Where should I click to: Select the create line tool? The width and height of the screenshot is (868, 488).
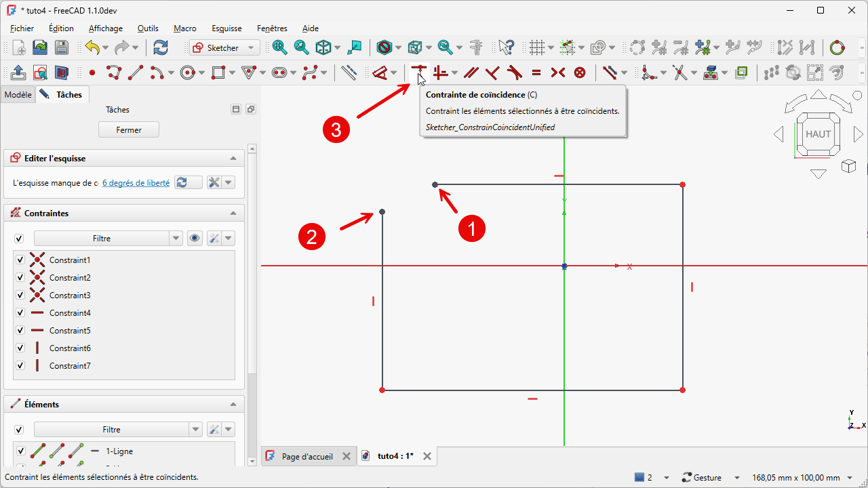point(136,73)
